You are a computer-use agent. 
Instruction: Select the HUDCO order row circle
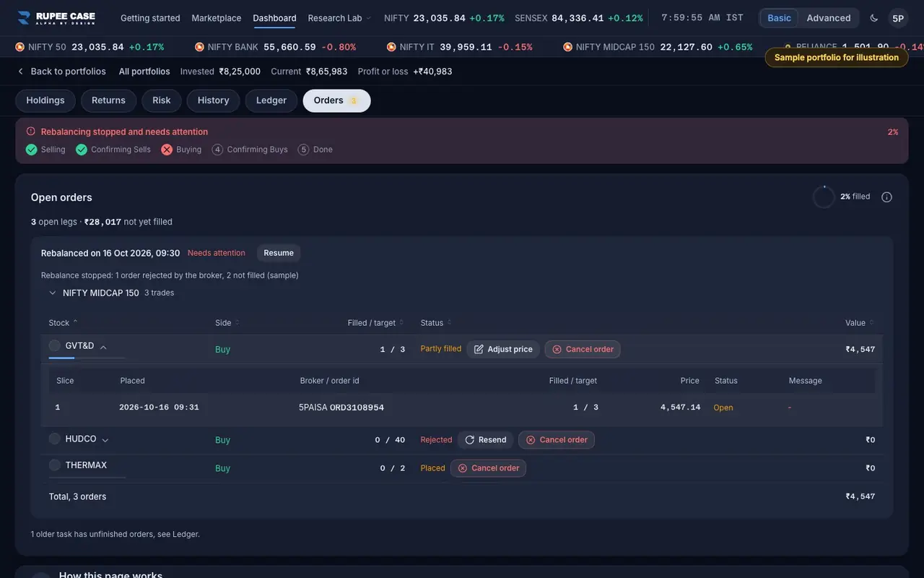pyautogui.click(x=54, y=439)
